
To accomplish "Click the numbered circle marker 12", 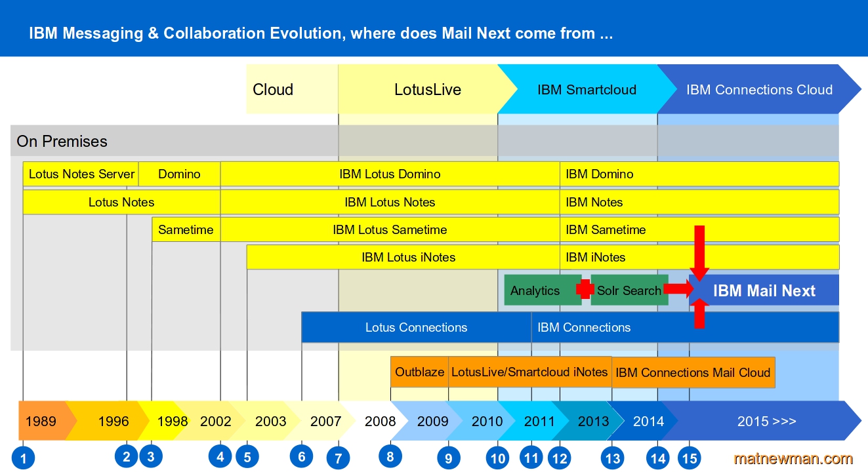I will point(560,458).
